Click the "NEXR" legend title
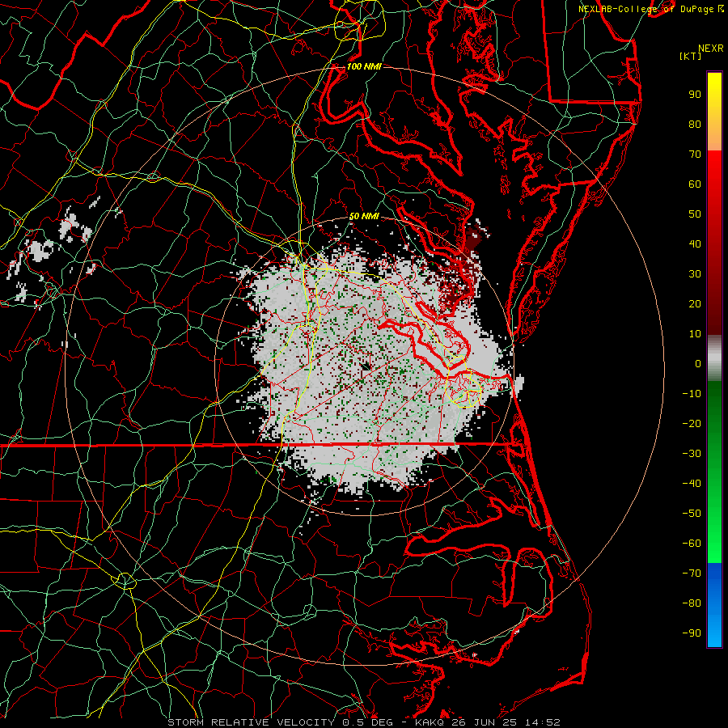This screenshot has height=728, width=728. click(x=711, y=49)
